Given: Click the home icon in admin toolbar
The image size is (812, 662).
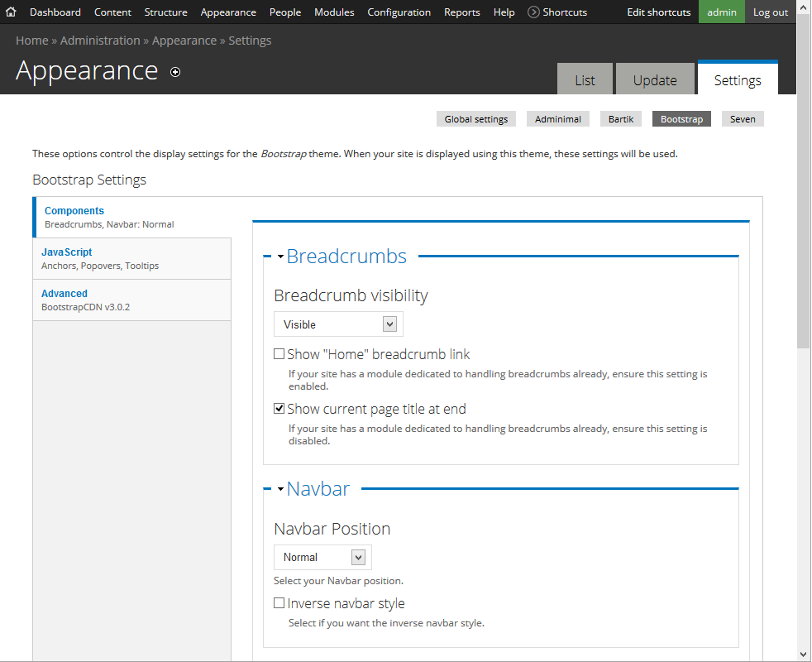Looking at the screenshot, I should (x=12, y=12).
